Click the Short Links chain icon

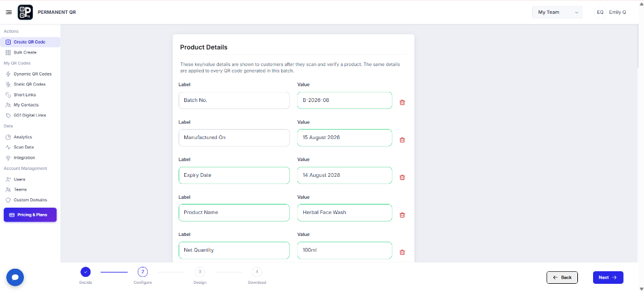[x=8, y=94]
